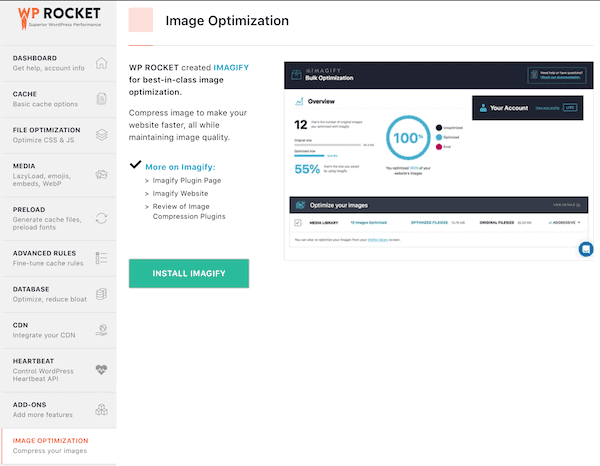Image resolution: width=600 pixels, height=466 pixels.
Task: Open the Imagify Plugin Page link
Action: tap(187, 180)
